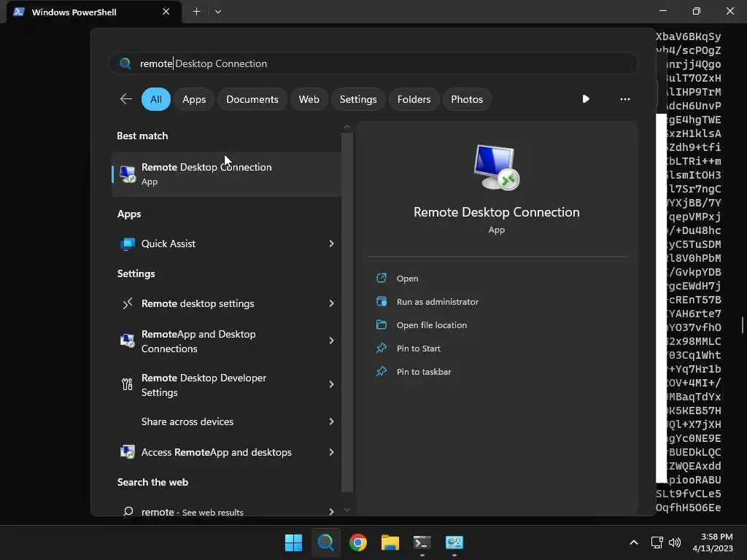
Task: Select the Folders filter tab
Action: (x=414, y=99)
